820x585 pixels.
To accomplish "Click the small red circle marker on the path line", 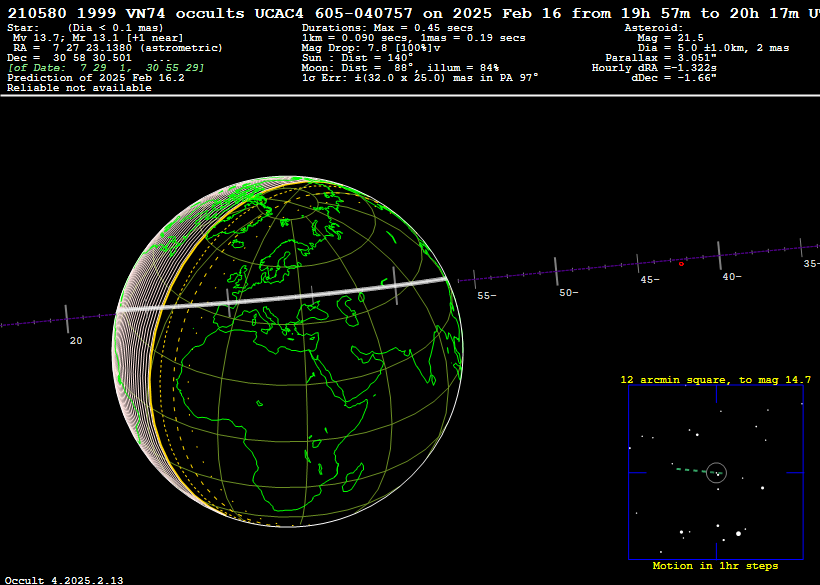I will click(681, 264).
